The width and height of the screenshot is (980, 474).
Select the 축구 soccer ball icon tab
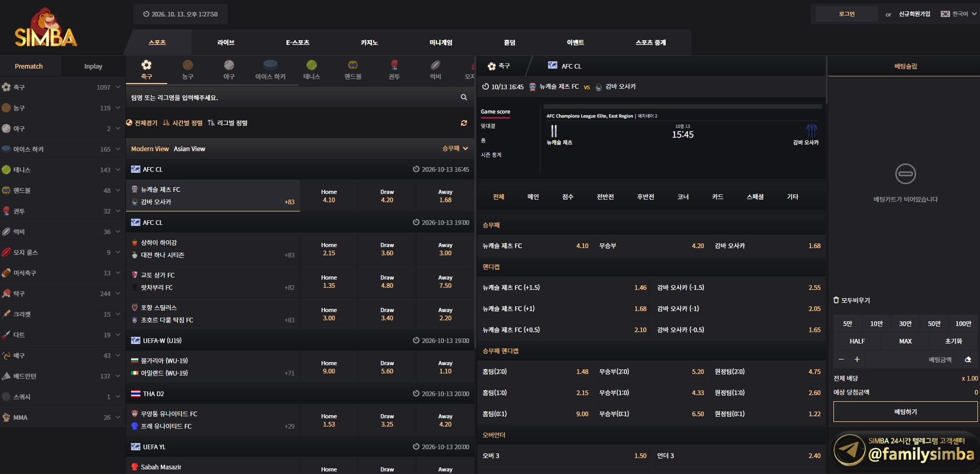147,70
